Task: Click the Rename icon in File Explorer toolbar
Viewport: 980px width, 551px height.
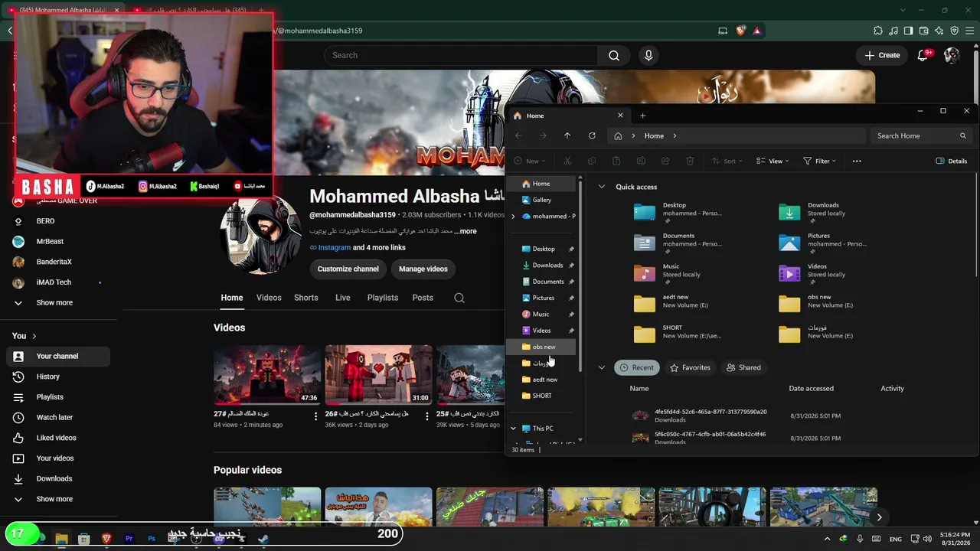Action: 641,161
